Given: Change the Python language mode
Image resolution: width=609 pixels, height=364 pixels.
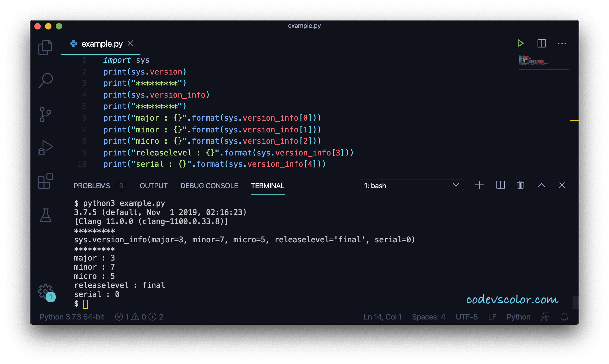Looking at the screenshot, I should pos(518,317).
